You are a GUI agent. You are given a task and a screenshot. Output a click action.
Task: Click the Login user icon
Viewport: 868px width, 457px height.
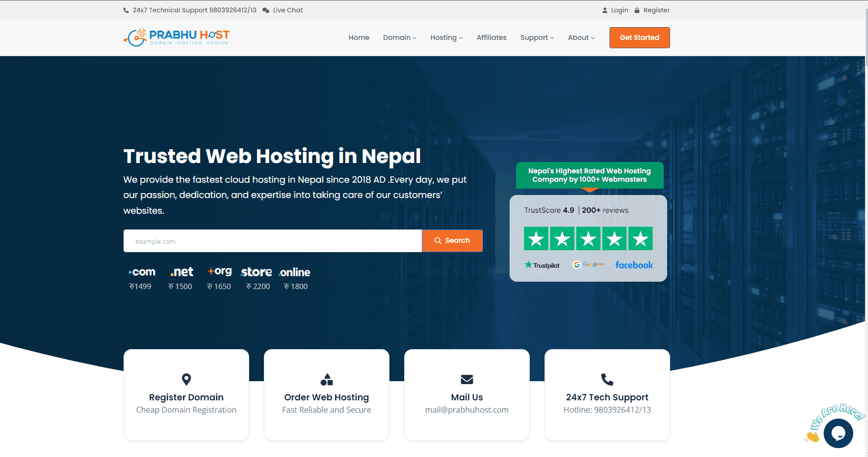[605, 10]
